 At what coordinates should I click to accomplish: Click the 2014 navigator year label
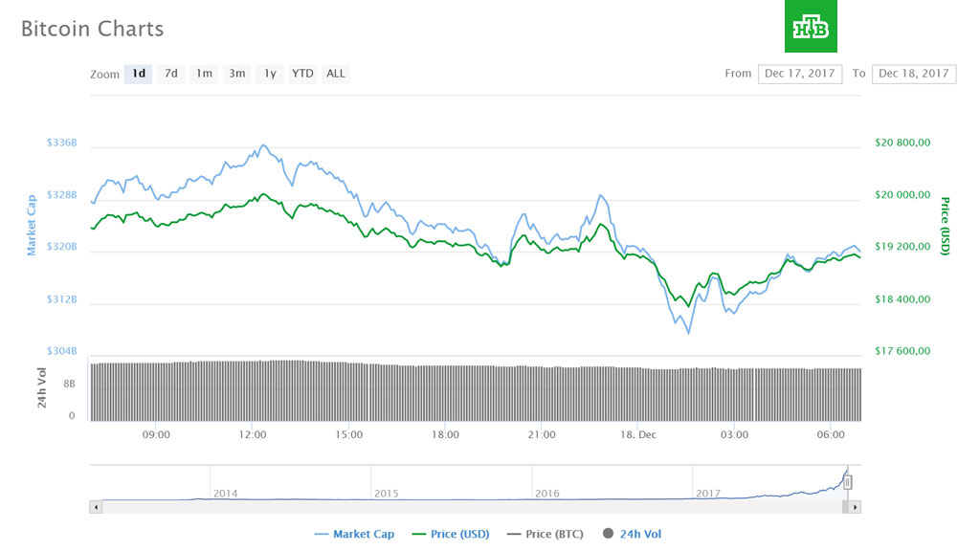click(226, 494)
